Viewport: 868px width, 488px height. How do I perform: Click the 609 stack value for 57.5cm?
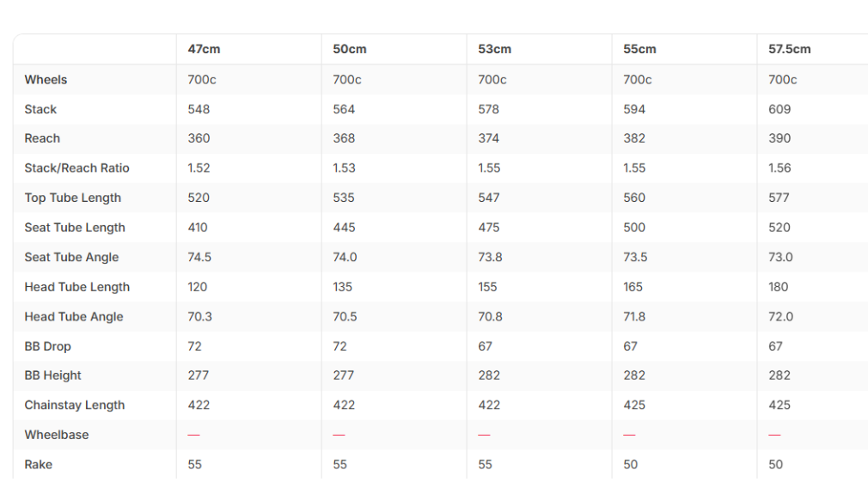pos(779,110)
